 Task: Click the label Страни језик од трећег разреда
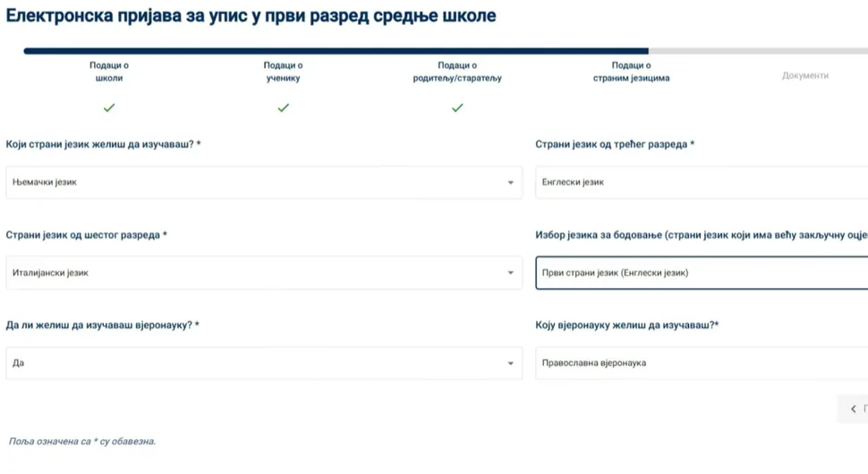click(x=615, y=144)
